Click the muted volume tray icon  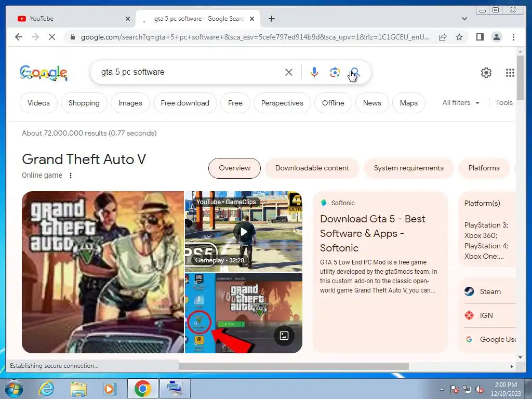coord(480,390)
